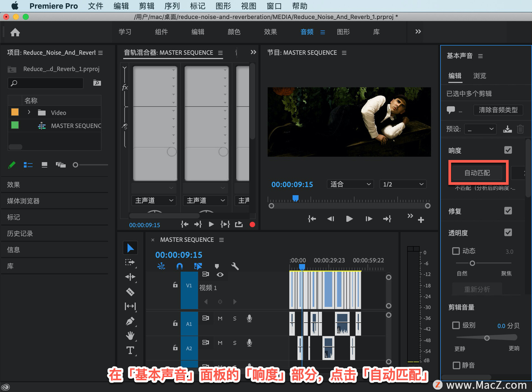Click new bin search folder icon
This screenshot has width=532, height=392.
click(x=97, y=83)
